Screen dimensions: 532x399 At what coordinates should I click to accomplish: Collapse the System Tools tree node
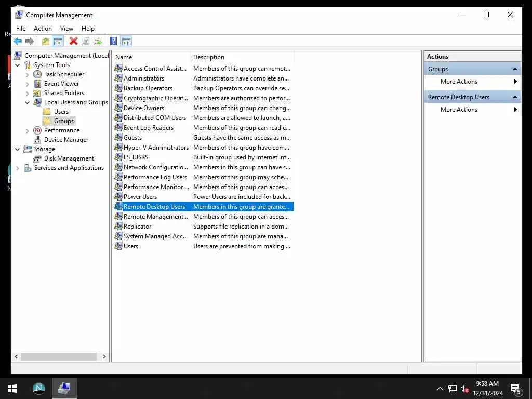[x=18, y=65]
